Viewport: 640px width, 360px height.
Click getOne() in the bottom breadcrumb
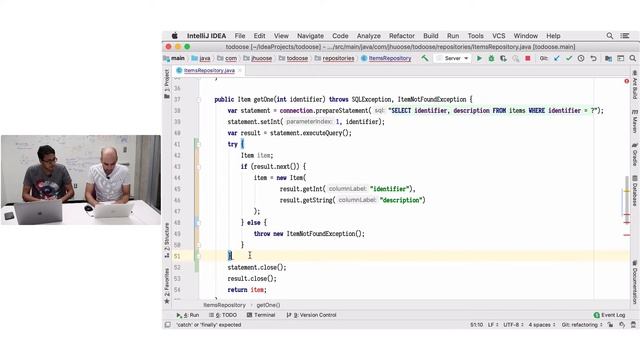tap(268, 305)
